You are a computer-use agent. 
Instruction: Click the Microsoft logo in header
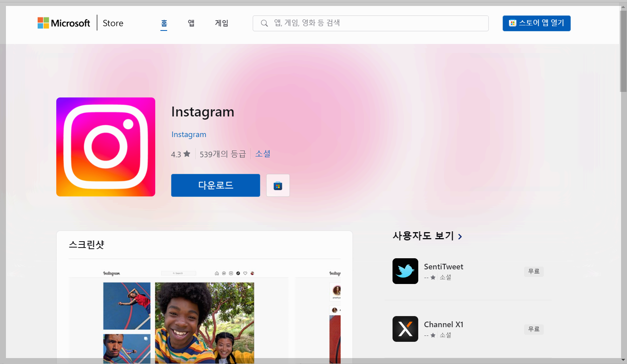coord(64,23)
